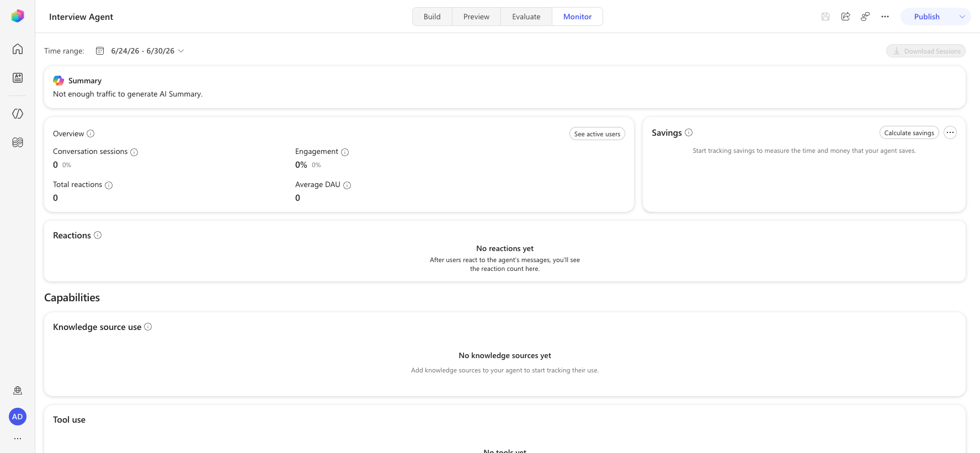
Task: Show info about Average DAU
Action: [x=347, y=185]
